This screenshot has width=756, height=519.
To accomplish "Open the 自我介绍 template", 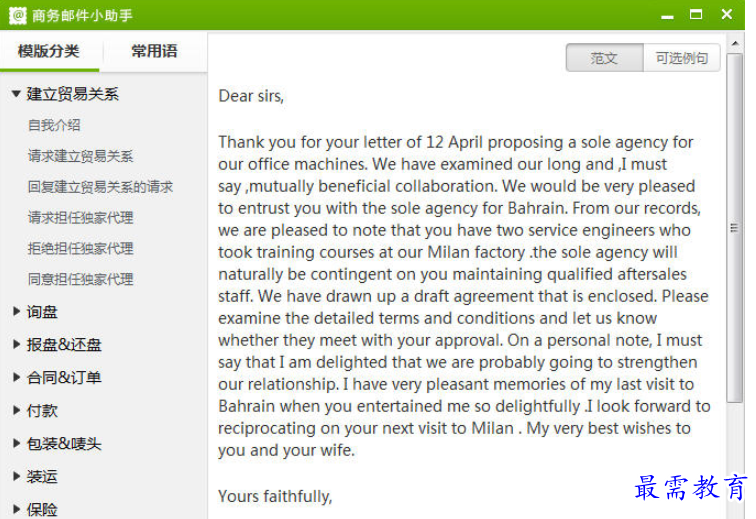I will [54, 125].
